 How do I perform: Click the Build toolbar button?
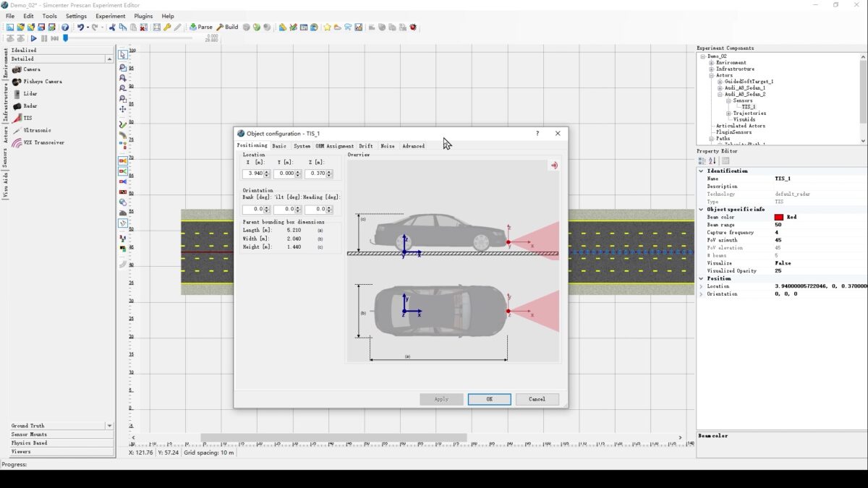pyautogui.click(x=227, y=27)
